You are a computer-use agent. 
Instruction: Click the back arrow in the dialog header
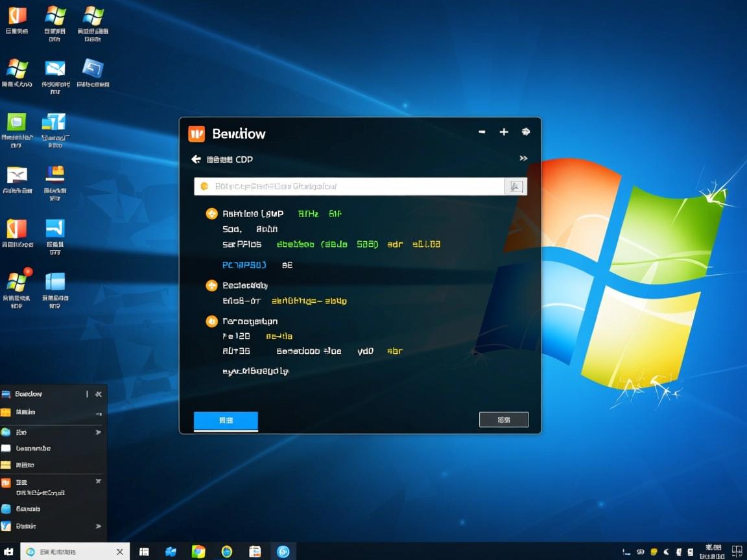point(196,159)
